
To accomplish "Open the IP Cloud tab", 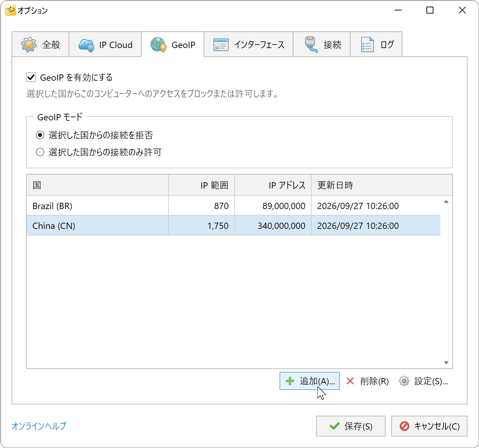I will [105, 45].
